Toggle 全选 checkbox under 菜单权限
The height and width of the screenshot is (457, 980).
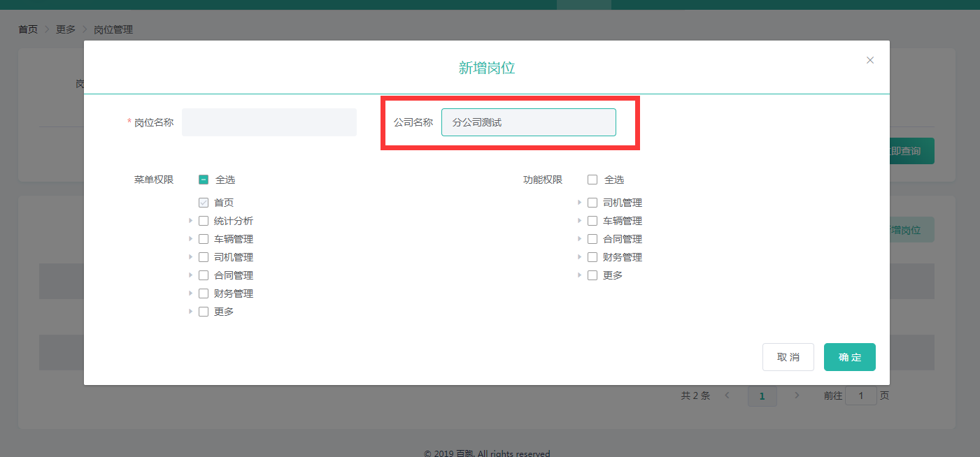coord(204,180)
